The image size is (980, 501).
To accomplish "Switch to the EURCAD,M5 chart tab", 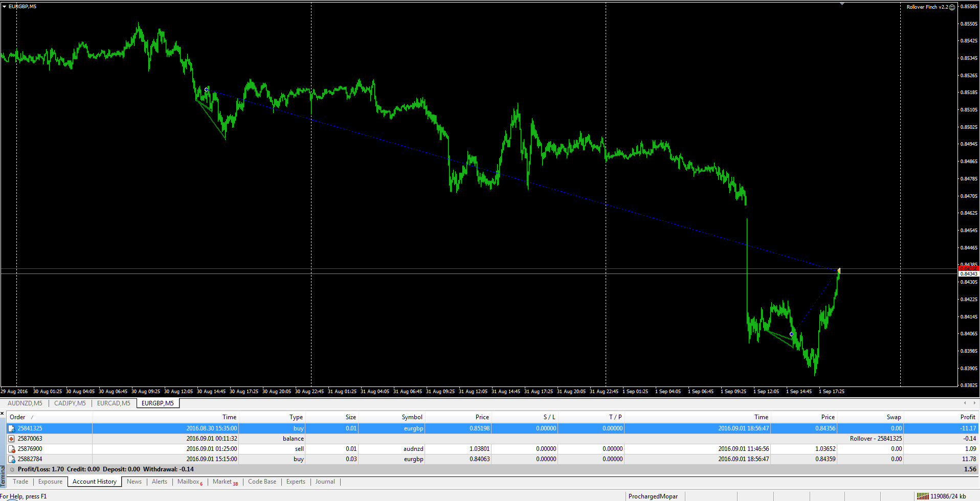I will [114, 403].
